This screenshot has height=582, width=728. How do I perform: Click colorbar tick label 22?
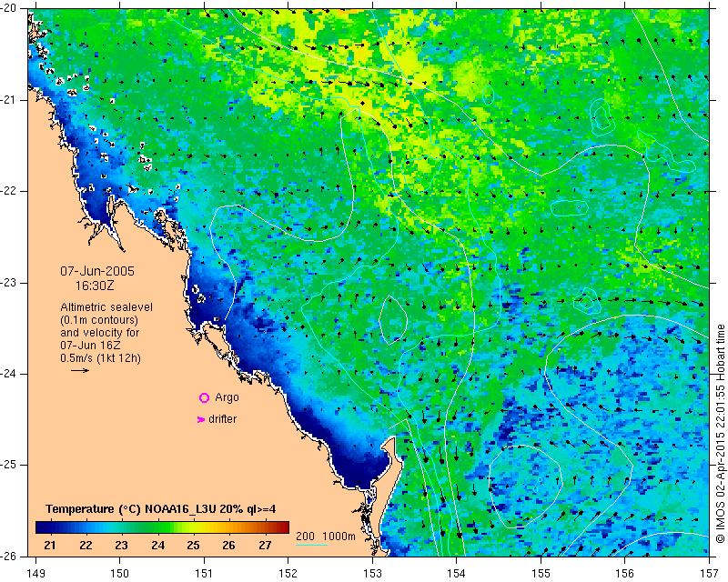86,546
